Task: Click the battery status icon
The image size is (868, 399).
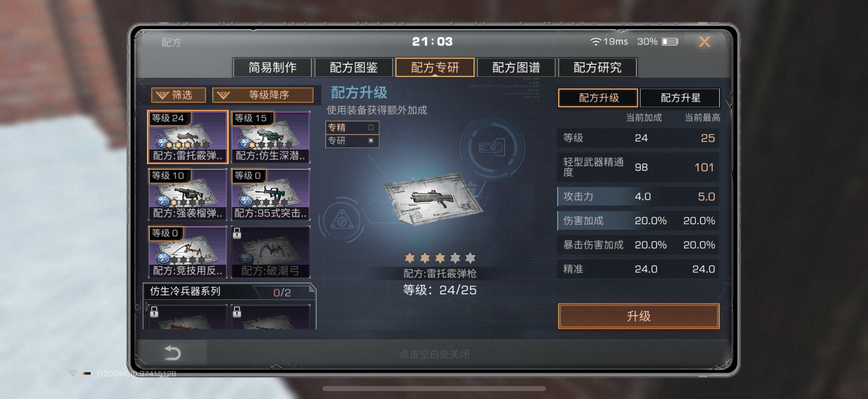Action: (x=670, y=41)
